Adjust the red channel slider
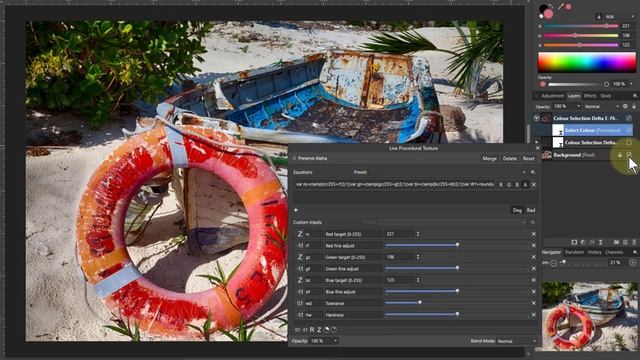Screen dimensions: 640x360 pos(581,26)
